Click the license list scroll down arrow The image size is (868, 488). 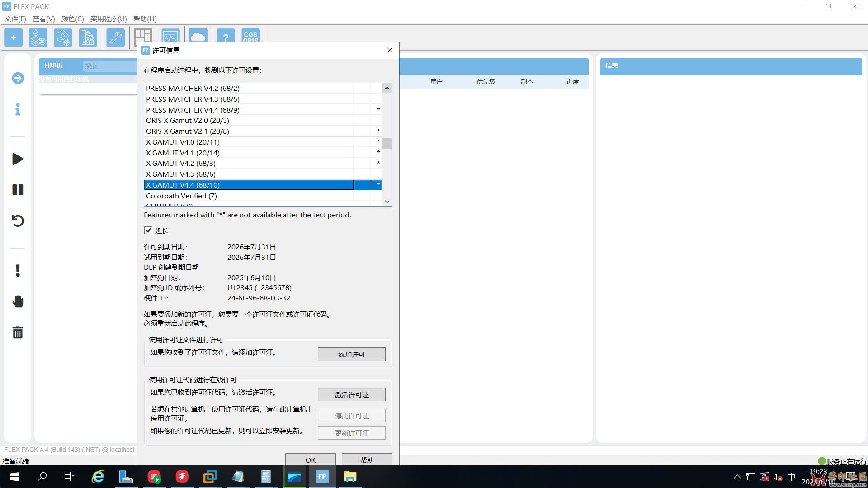(387, 202)
